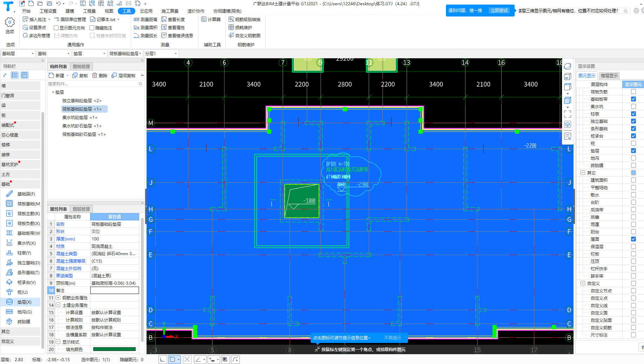Select the 测量距离 tool
The image size is (644, 364).
145,19
